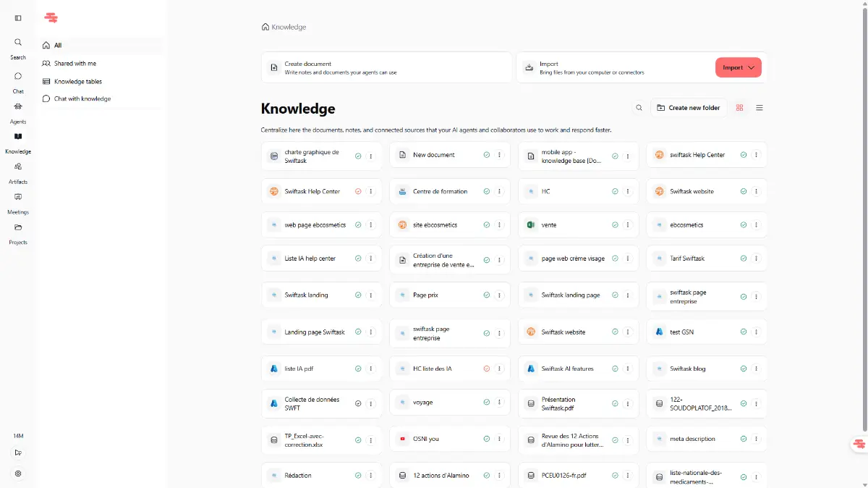
Task: Open Rédaction card
Action: [x=322, y=475]
